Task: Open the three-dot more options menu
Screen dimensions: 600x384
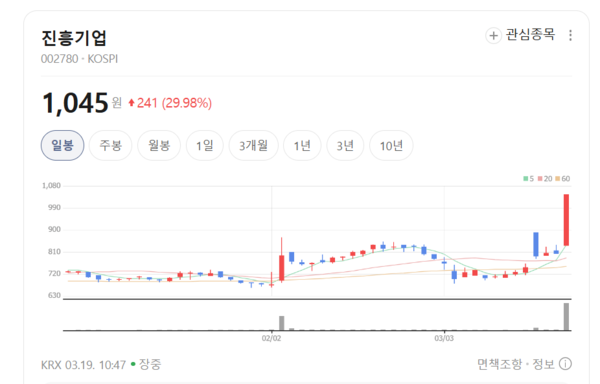Action: (570, 35)
